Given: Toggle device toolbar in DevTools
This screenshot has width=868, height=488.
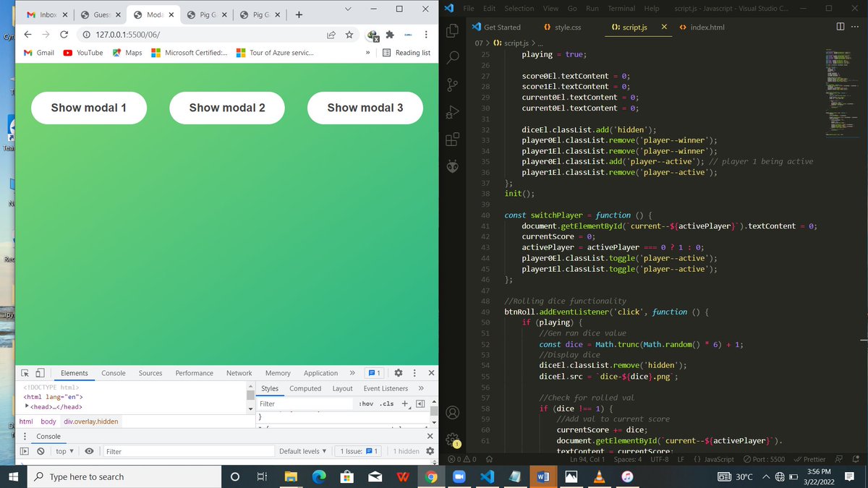Looking at the screenshot, I should pos(40,373).
